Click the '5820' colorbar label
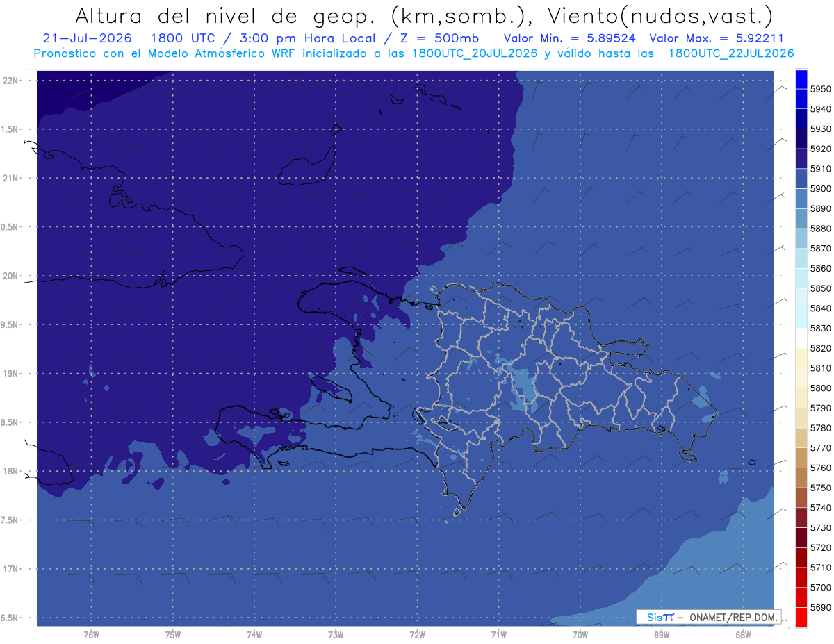Image resolution: width=834 pixels, height=644 pixels. point(820,348)
